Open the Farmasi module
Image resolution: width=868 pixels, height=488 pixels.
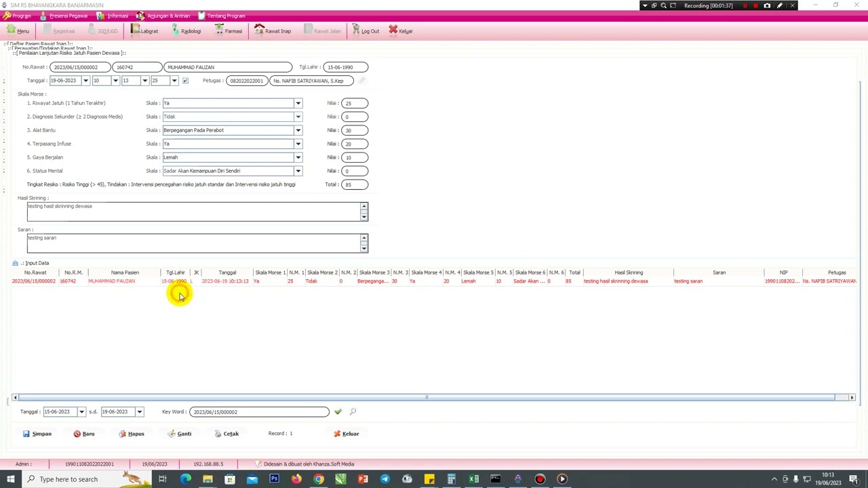pyautogui.click(x=229, y=30)
